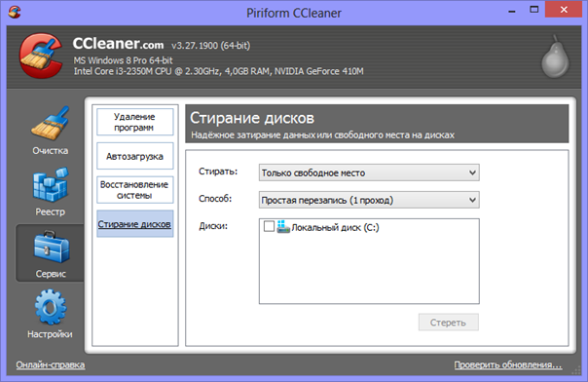Expand the Способ dropdown
Image resolution: width=588 pixels, height=382 pixels.
click(369, 200)
